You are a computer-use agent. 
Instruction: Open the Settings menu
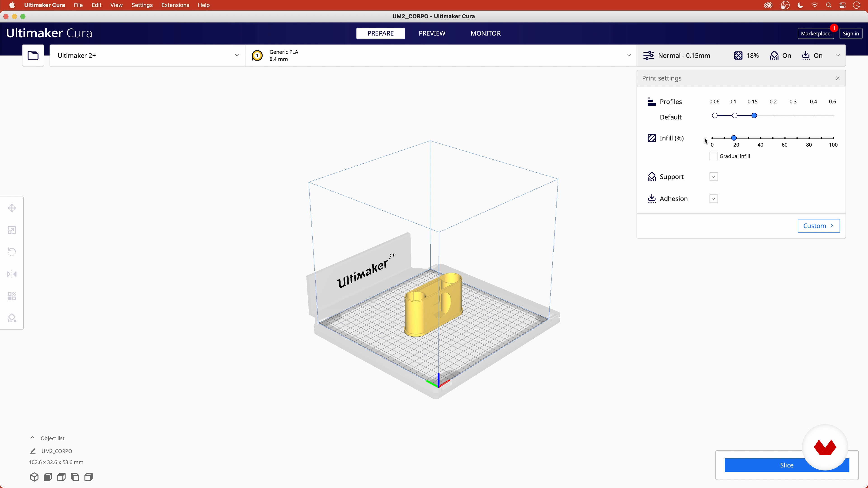pyautogui.click(x=142, y=5)
